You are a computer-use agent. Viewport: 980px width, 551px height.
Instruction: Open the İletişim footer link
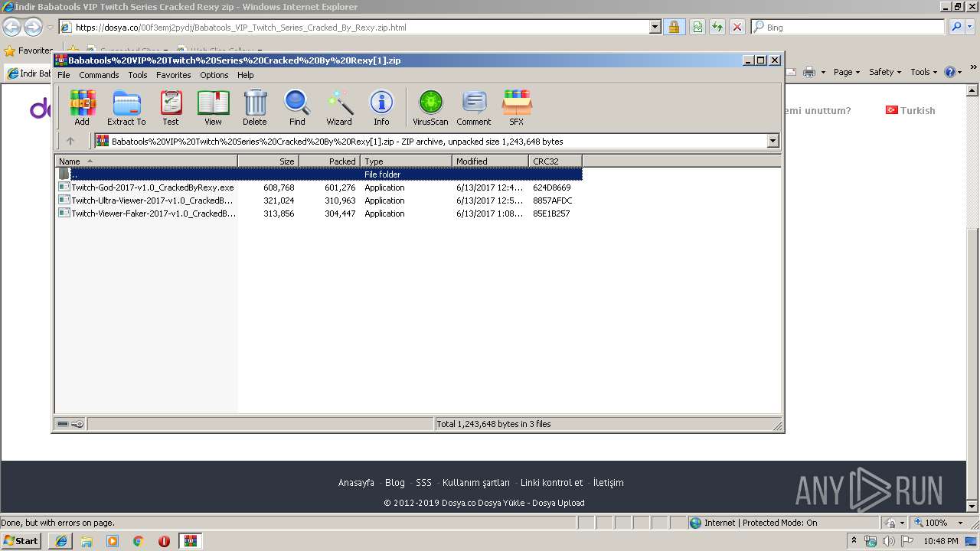point(608,482)
